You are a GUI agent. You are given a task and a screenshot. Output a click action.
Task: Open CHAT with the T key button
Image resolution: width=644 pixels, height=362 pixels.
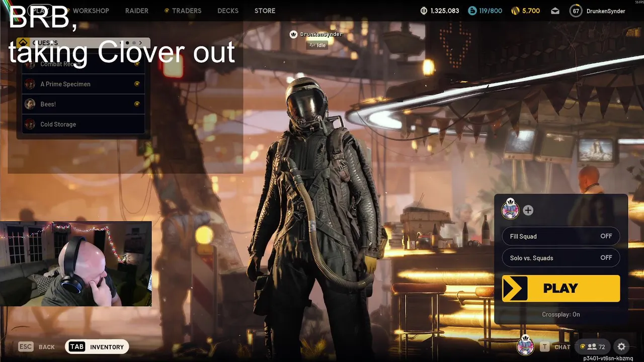[x=555, y=347]
